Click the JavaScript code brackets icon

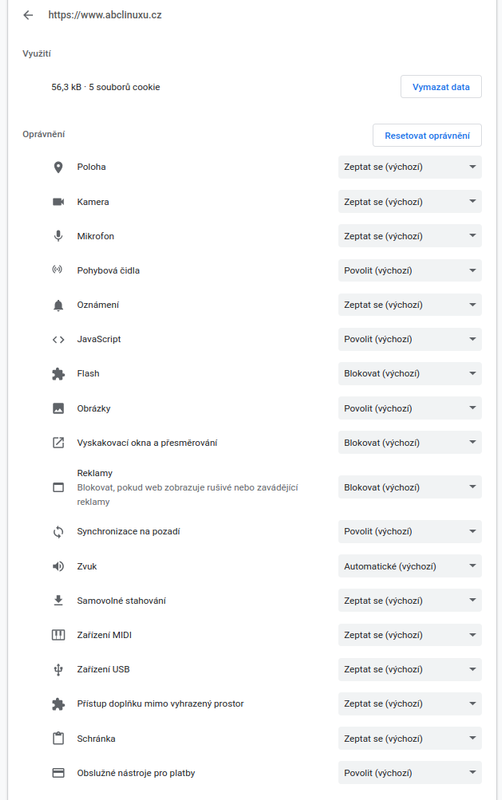pyautogui.click(x=58, y=339)
